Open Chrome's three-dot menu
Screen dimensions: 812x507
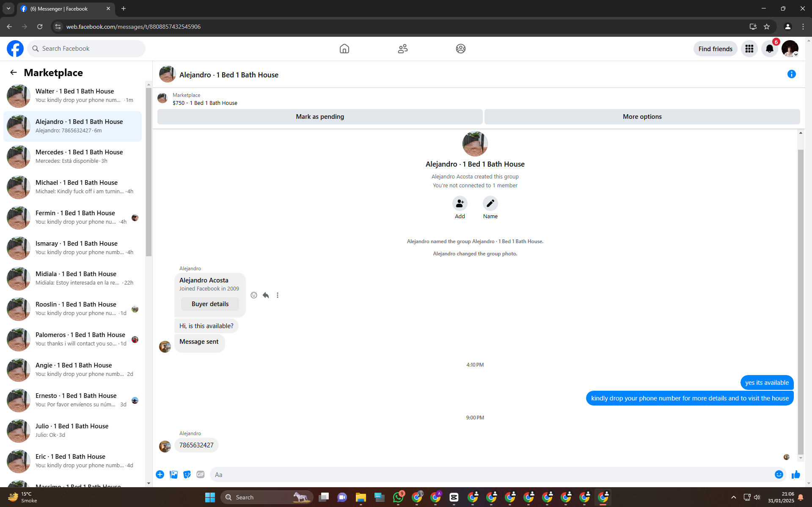(803, 27)
